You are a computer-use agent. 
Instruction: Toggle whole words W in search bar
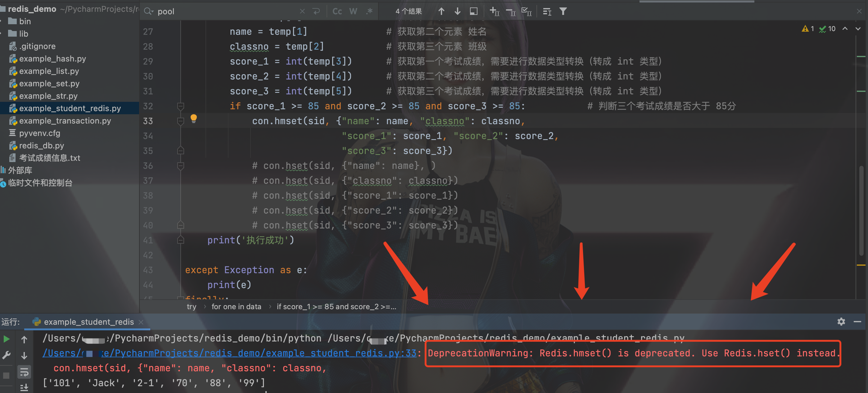pos(353,11)
